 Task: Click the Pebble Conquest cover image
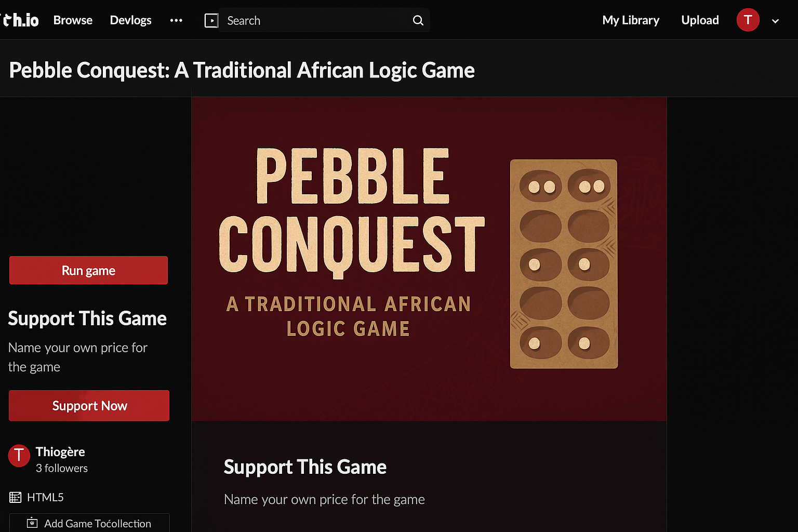click(429, 259)
